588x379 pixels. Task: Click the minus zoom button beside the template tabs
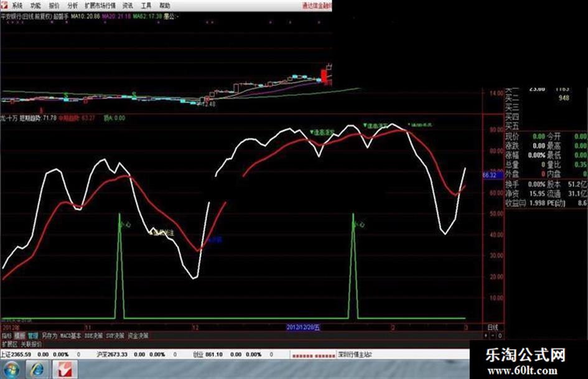[493, 336]
